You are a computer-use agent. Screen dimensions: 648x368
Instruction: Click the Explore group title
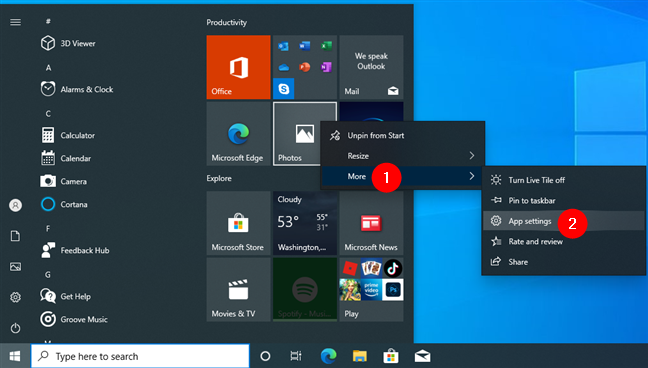[219, 178]
